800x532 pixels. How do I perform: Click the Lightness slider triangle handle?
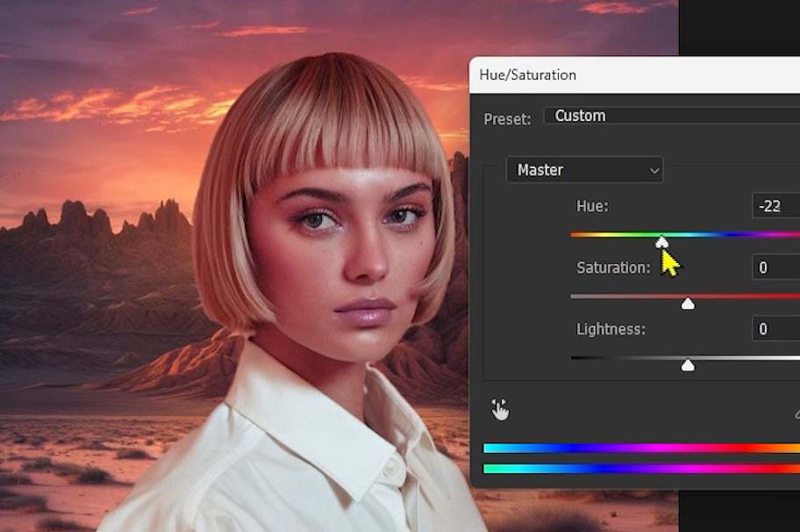689,365
